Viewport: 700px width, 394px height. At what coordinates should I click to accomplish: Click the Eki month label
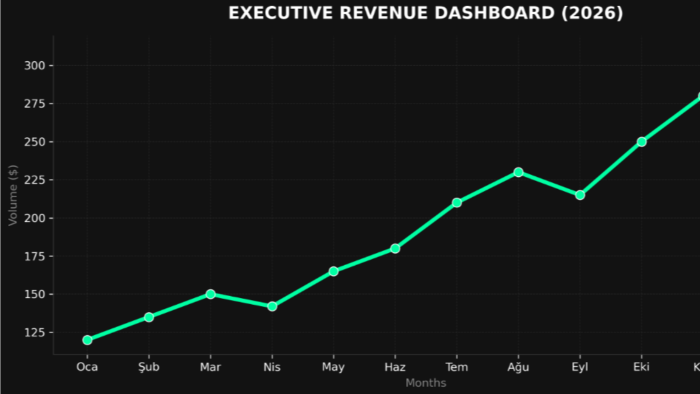pos(642,367)
